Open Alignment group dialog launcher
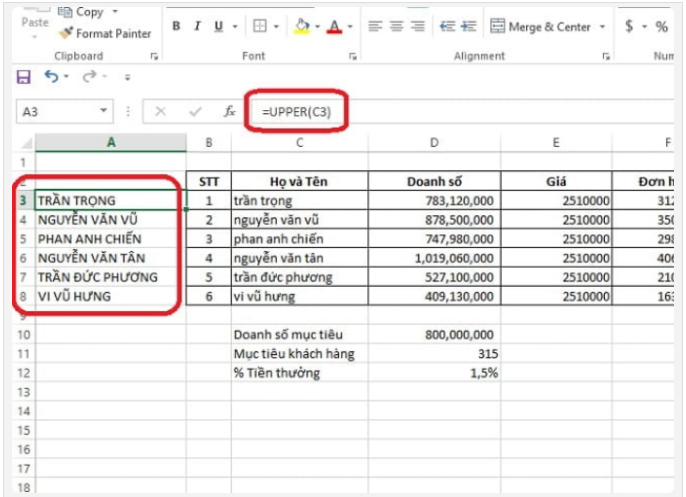Viewport: 686px width, 497px height. (x=606, y=56)
